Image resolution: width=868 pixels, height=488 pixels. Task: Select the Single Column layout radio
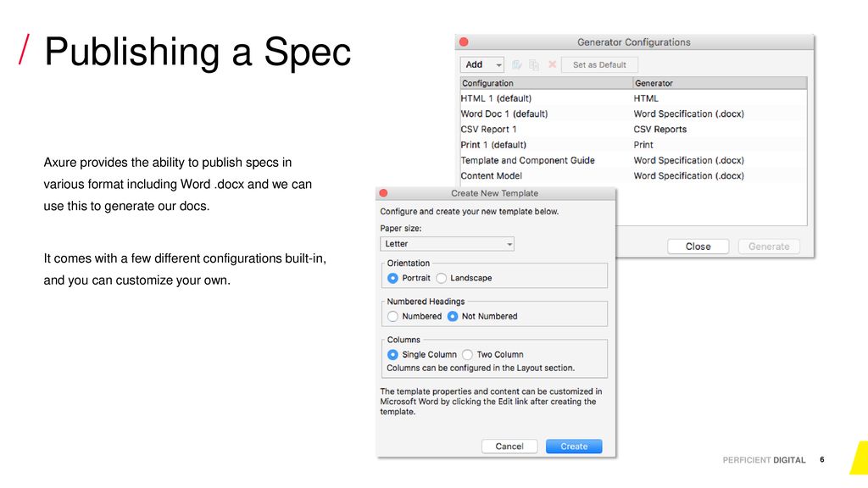pyautogui.click(x=392, y=355)
